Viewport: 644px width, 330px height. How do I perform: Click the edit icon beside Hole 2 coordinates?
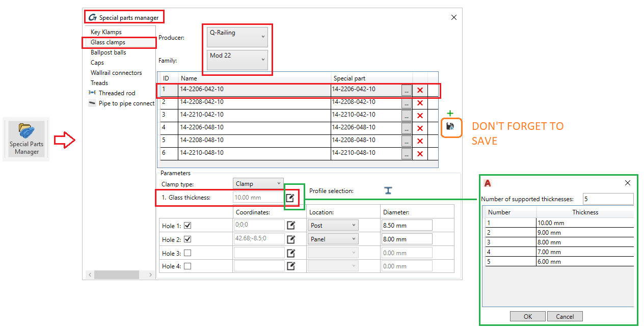291,238
